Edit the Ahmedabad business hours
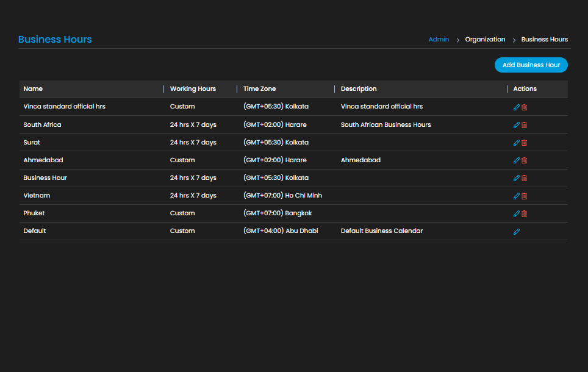This screenshot has width=588, height=372. (x=517, y=160)
